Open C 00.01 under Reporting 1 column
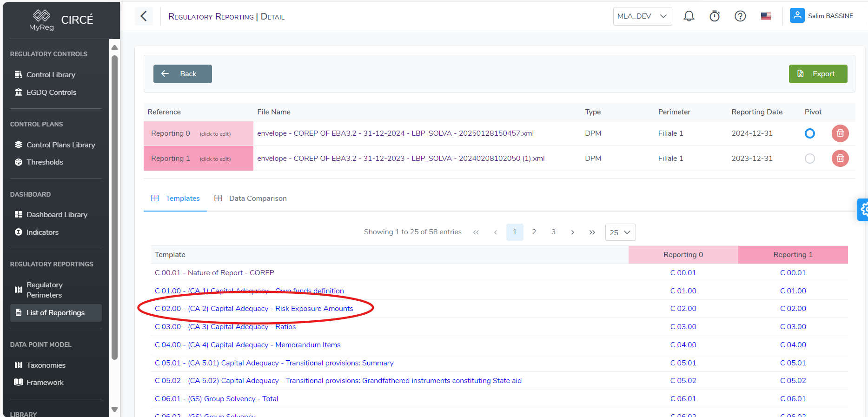Viewport: 868px width, 417px height. [x=793, y=273]
